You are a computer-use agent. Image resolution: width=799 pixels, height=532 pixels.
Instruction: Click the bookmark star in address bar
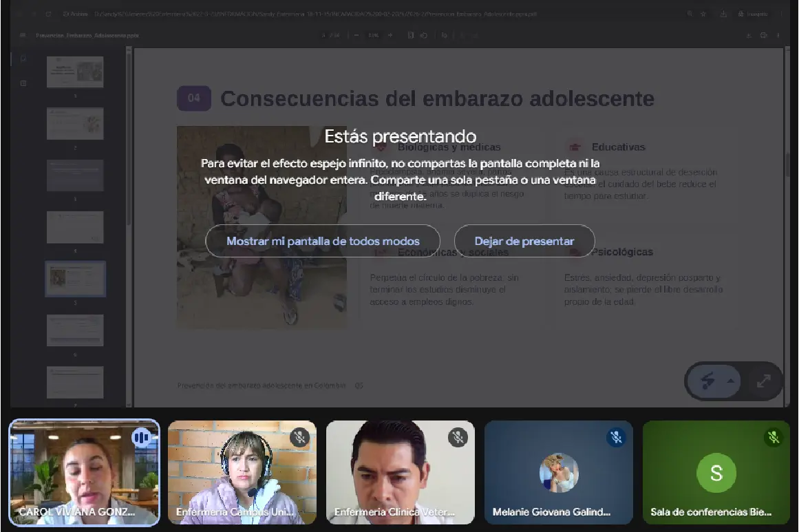pyautogui.click(x=703, y=14)
